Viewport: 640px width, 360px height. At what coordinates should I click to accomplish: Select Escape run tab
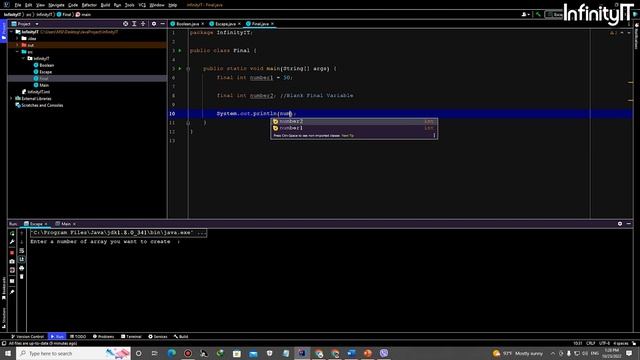[36, 224]
